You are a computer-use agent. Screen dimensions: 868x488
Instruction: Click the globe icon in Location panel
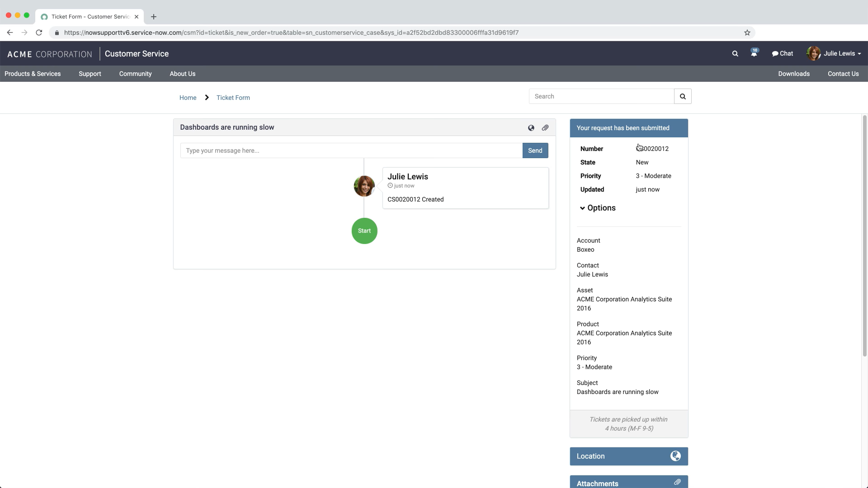675,456
